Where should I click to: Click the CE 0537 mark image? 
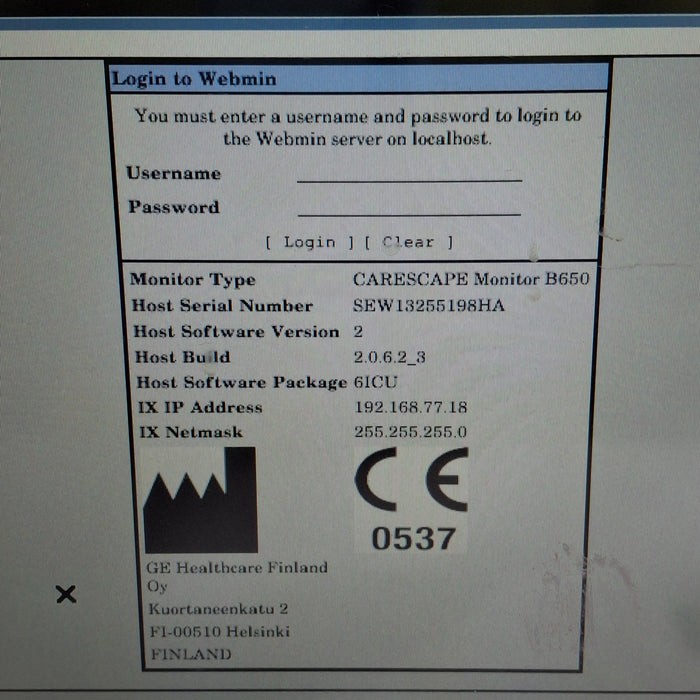click(x=411, y=499)
